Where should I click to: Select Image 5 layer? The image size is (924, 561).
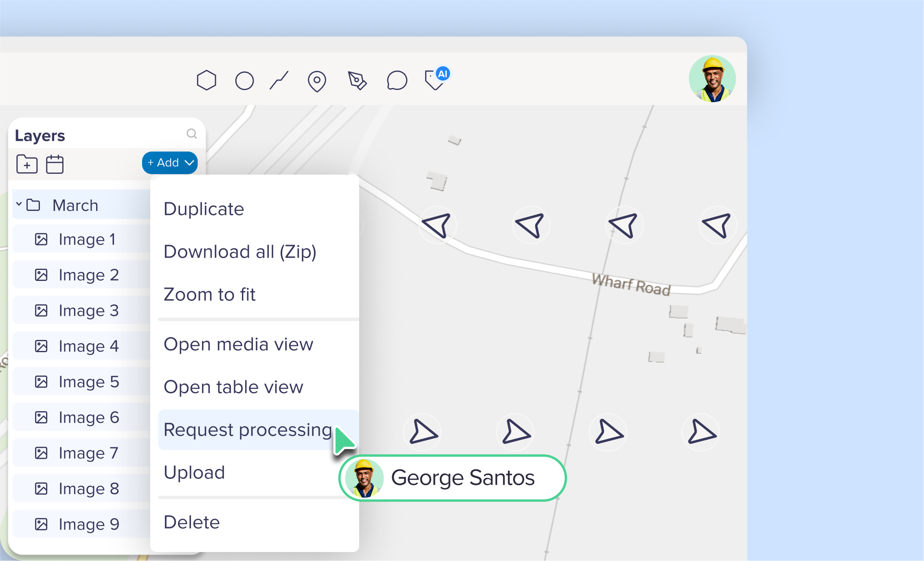(x=88, y=382)
